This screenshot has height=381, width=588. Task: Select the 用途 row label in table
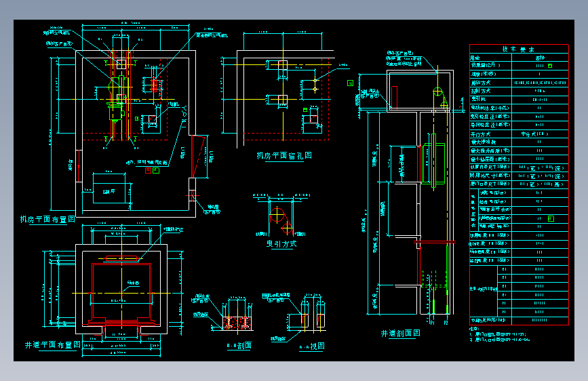pyautogui.click(x=475, y=58)
